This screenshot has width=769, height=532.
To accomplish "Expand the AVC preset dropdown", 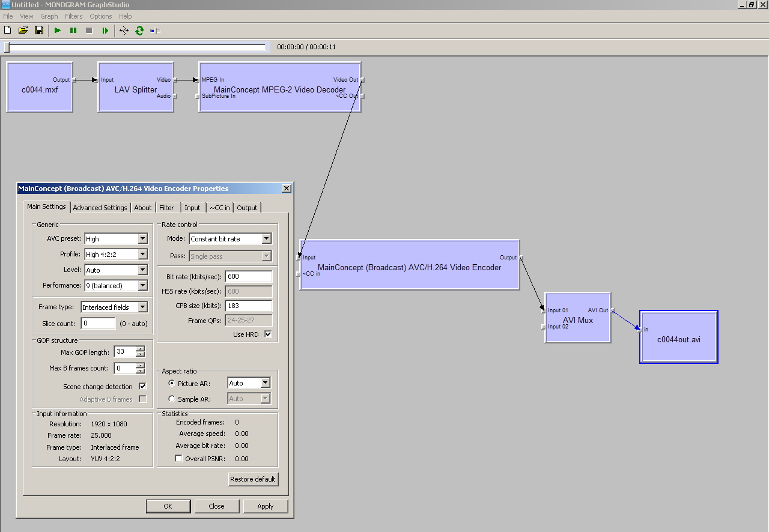I will [142, 239].
